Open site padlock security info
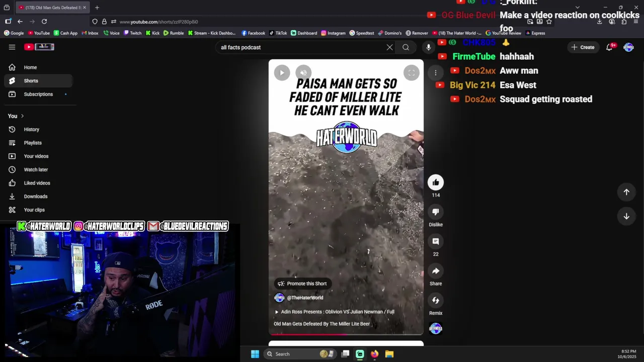644x362 pixels. pos(104,22)
